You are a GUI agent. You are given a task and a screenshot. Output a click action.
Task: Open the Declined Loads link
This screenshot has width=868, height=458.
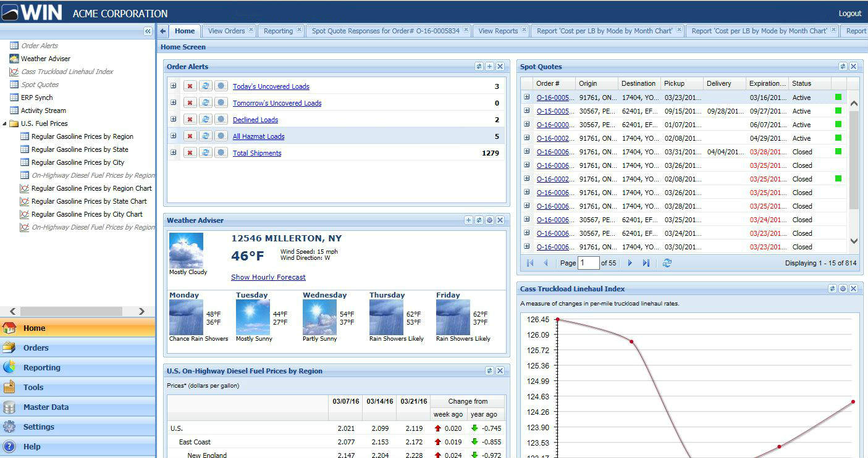coord(255,120)
